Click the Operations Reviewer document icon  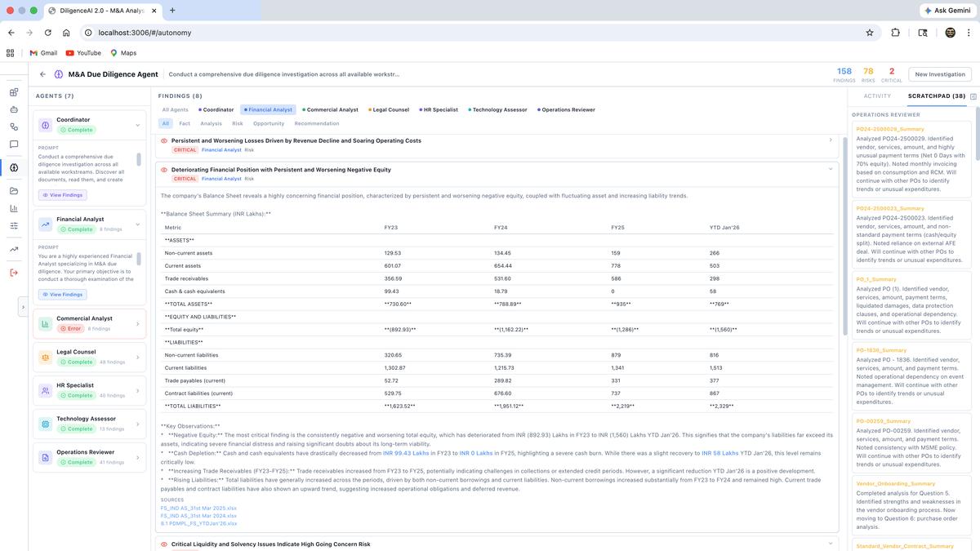(46, 457)
